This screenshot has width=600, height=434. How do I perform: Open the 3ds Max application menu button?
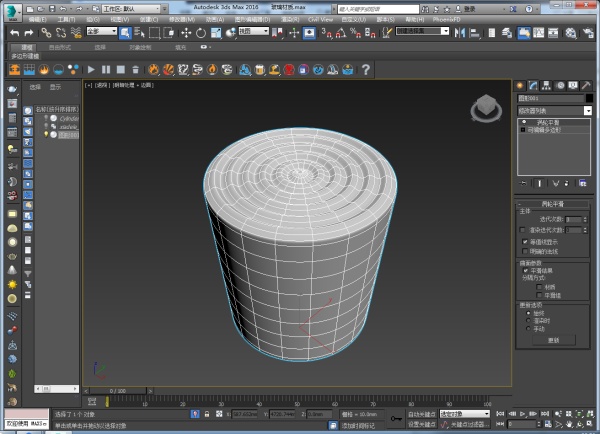(12, 12)
